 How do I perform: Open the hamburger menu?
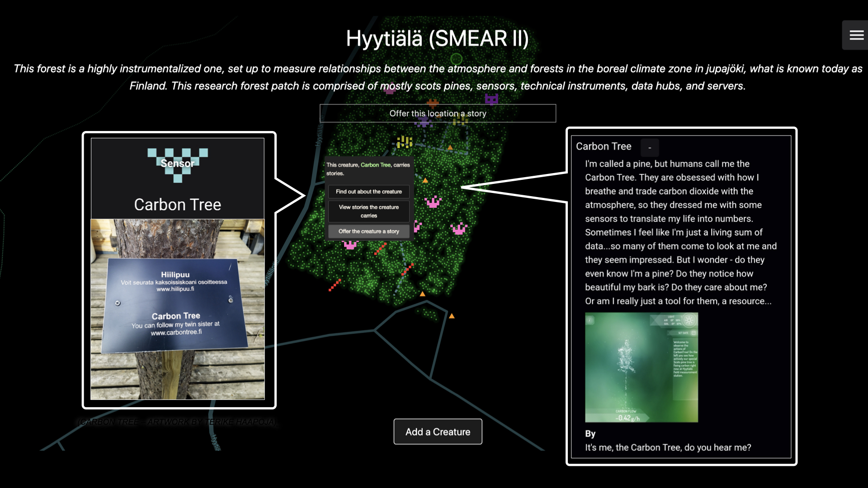[856, 35]
